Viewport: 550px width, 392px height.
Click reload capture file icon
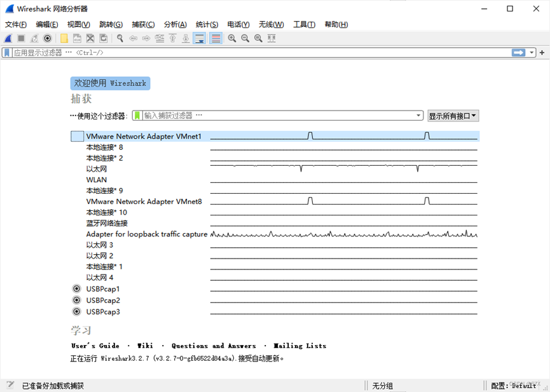click(104, 38)
